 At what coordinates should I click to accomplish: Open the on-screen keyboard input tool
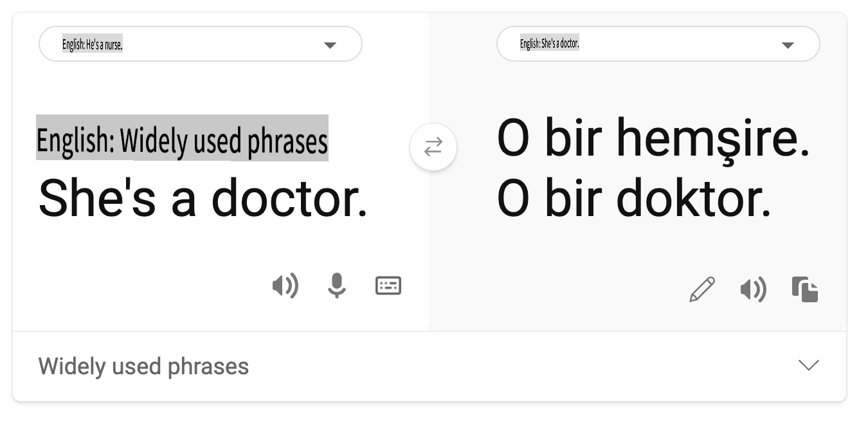point(388,286)
